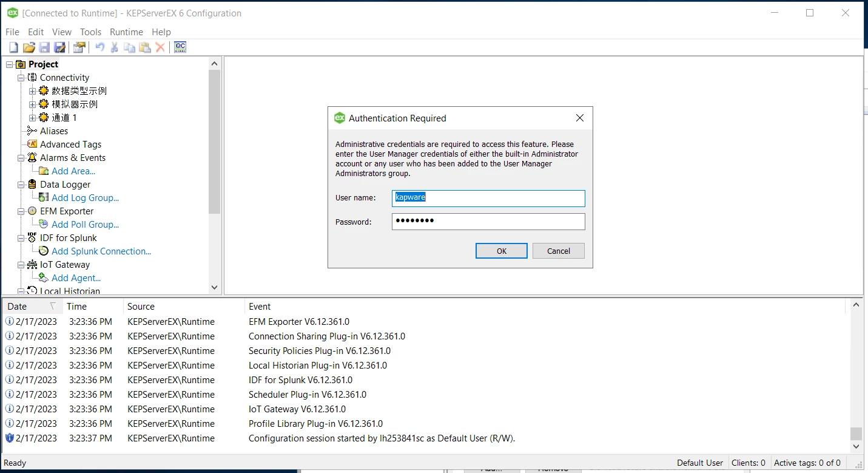Click the Project node icon
The height and width of the screenshot is (473, 868).
click(21, 64)
